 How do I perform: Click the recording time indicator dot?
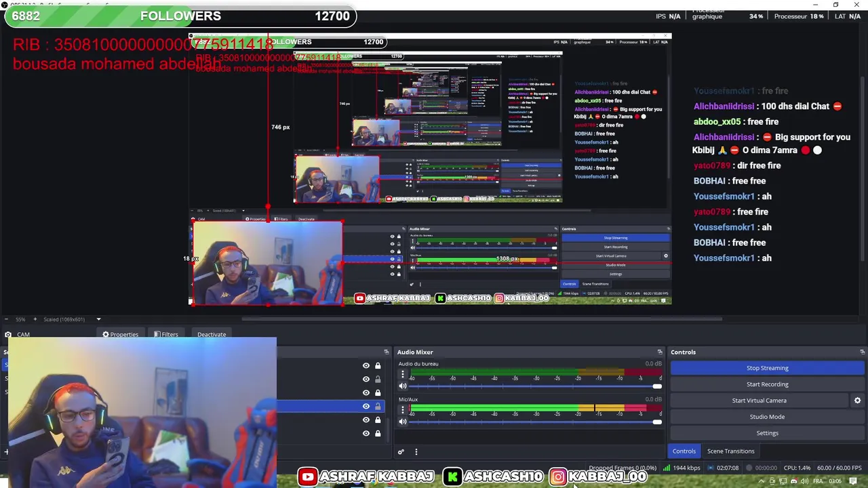click(x=749, y=468)
